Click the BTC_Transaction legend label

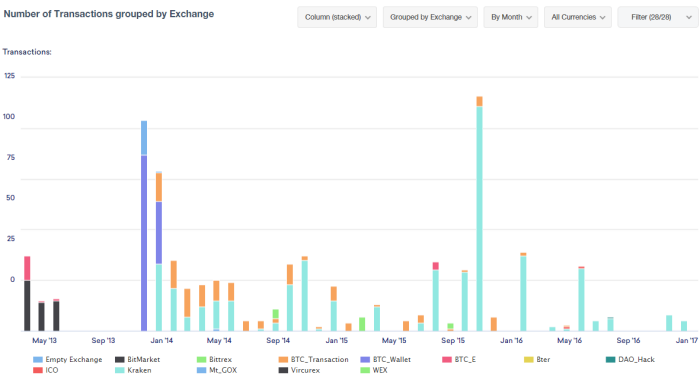click(x=320, y=359)
